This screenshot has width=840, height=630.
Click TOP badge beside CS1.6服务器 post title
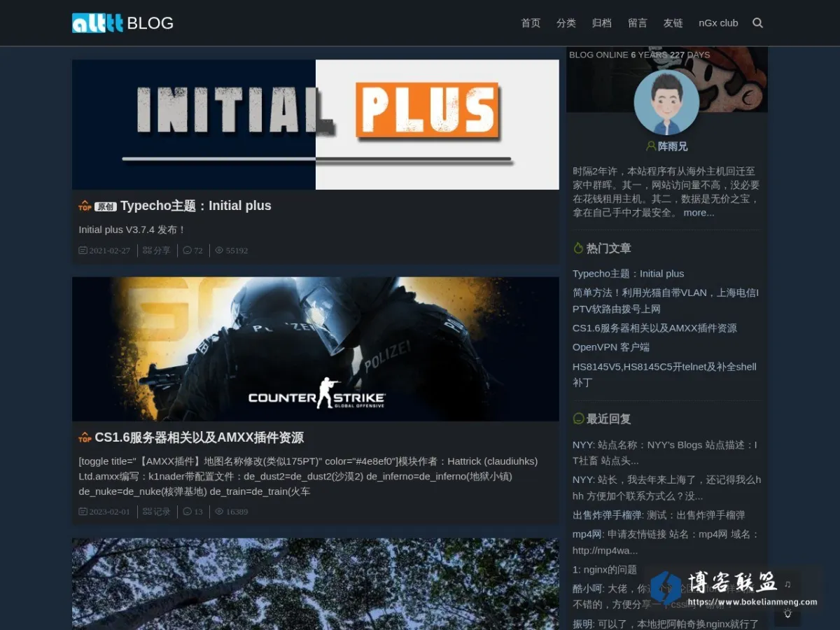(85, 437)
